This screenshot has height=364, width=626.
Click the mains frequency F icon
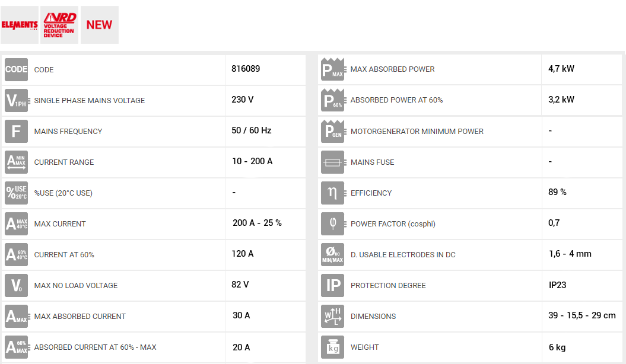pyautogui.click(x=16, y=131)
